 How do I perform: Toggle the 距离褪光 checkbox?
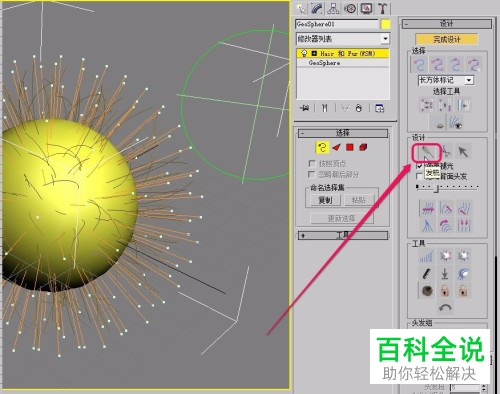coord(420,166)
